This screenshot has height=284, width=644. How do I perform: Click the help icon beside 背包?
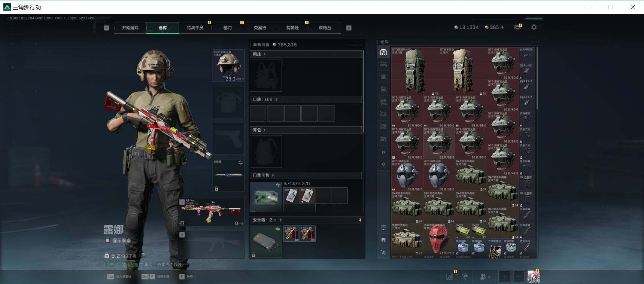point(265,130)
